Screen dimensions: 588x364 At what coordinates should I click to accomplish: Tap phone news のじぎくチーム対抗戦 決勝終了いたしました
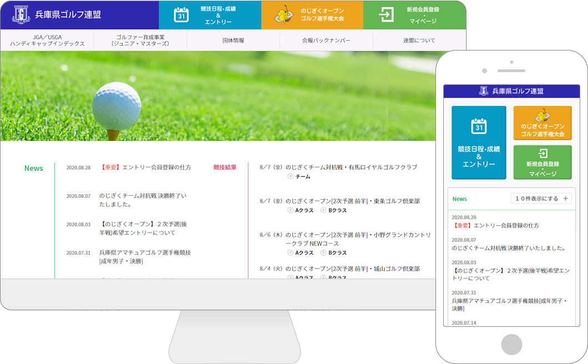pyautogui.click(x=509, y=248)
